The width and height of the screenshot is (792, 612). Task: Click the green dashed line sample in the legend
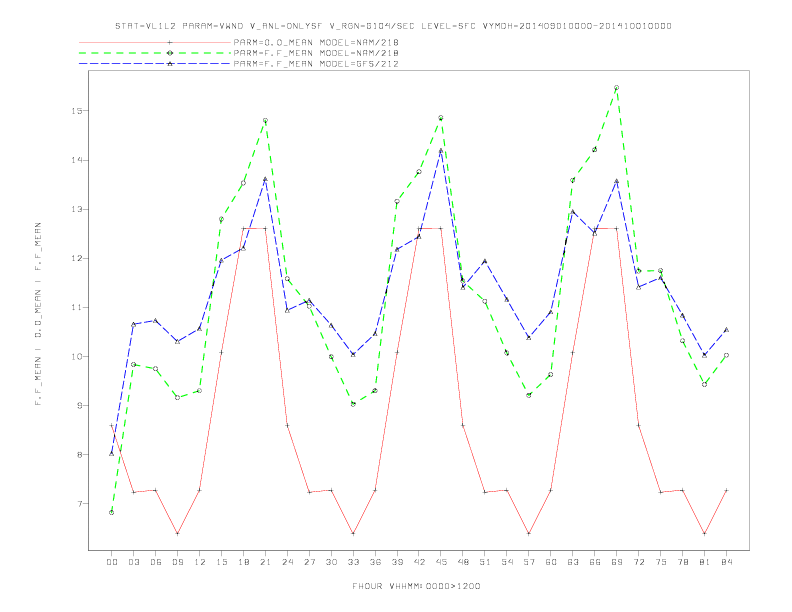[x=155, y=53]
